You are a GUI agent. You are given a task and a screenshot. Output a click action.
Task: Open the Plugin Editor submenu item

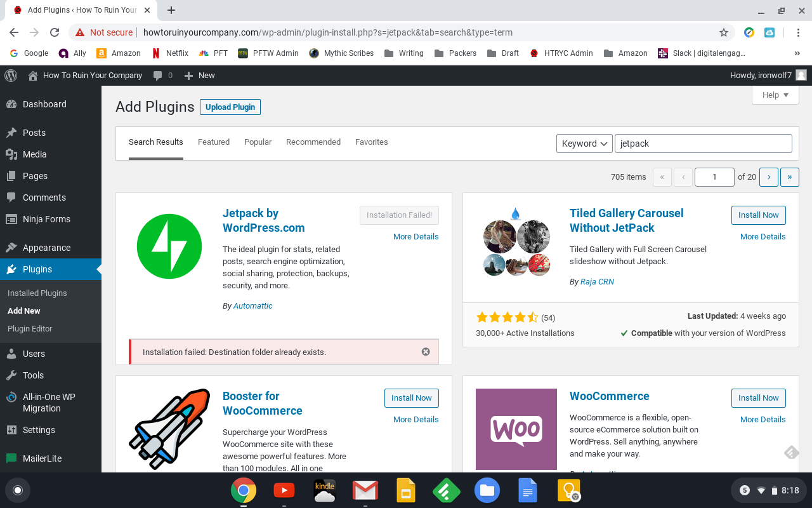pyautogui.click(x=30, y=329)
